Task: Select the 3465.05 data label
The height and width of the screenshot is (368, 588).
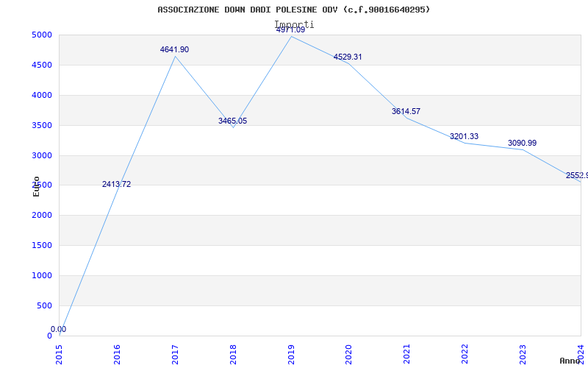Action: 232,121
